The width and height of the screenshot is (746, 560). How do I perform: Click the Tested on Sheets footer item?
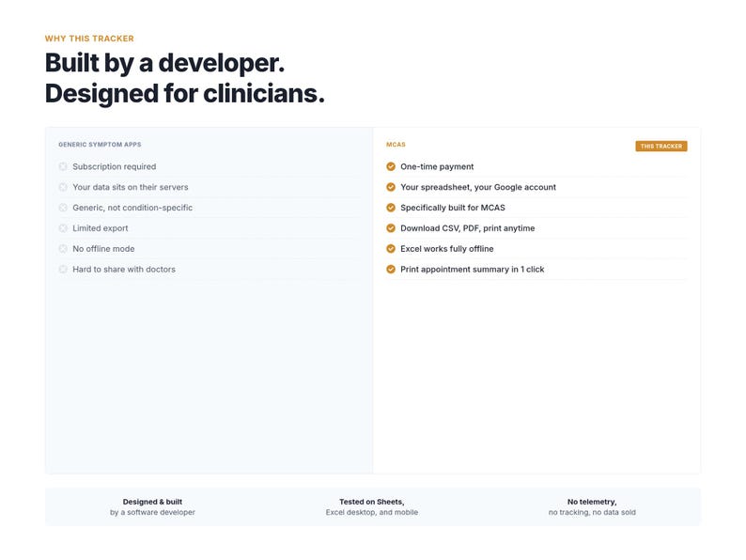pyautogui.click(x=371, y=506)
